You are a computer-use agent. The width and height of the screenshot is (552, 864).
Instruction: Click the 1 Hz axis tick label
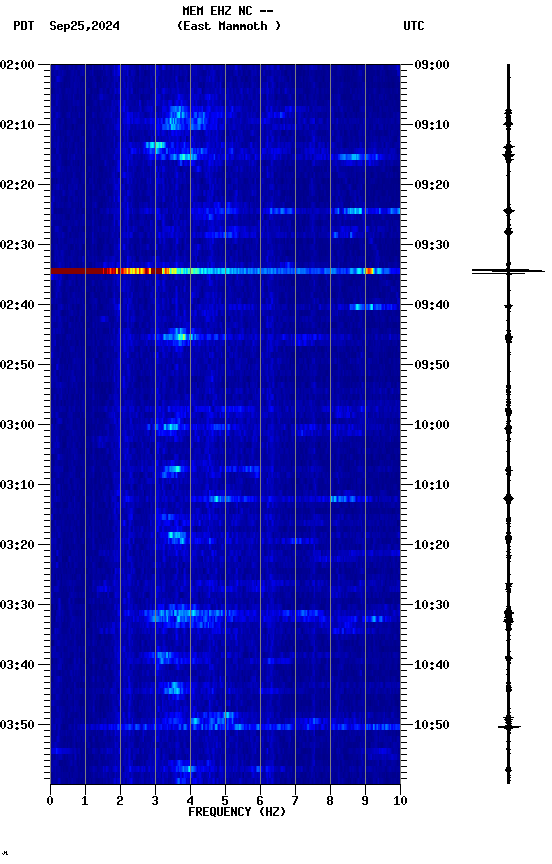(85, 801)
